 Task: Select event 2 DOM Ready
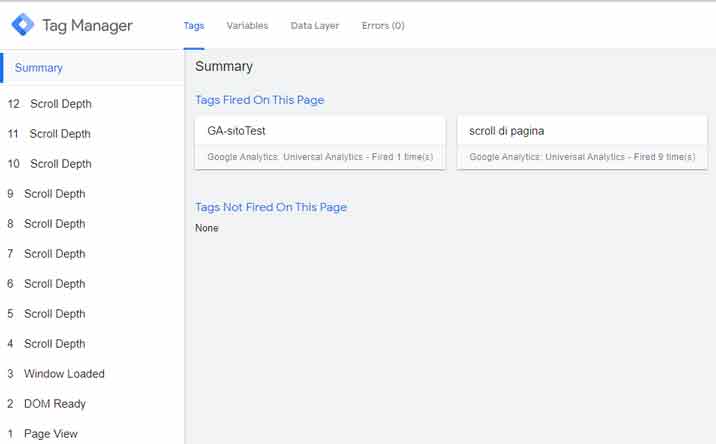(x=92, y=404)
